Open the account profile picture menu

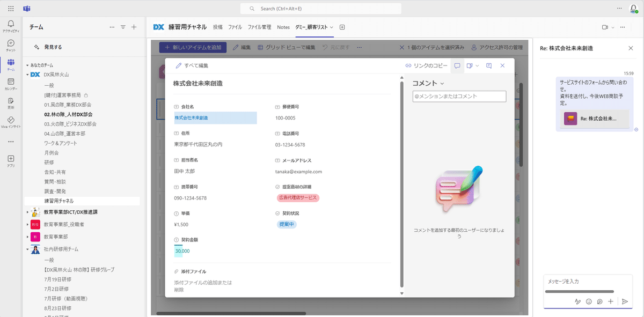pyautogui.click(x=634, y=9)
